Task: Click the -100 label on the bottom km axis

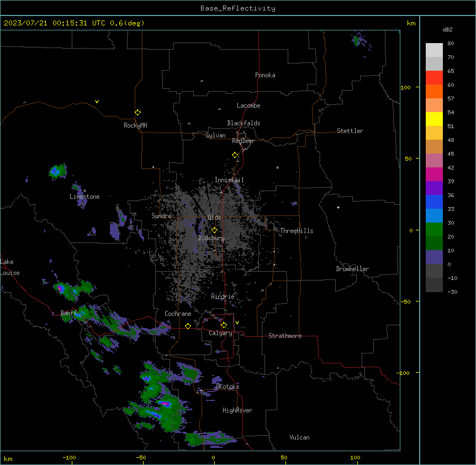Action: click(x=69, y=457)
